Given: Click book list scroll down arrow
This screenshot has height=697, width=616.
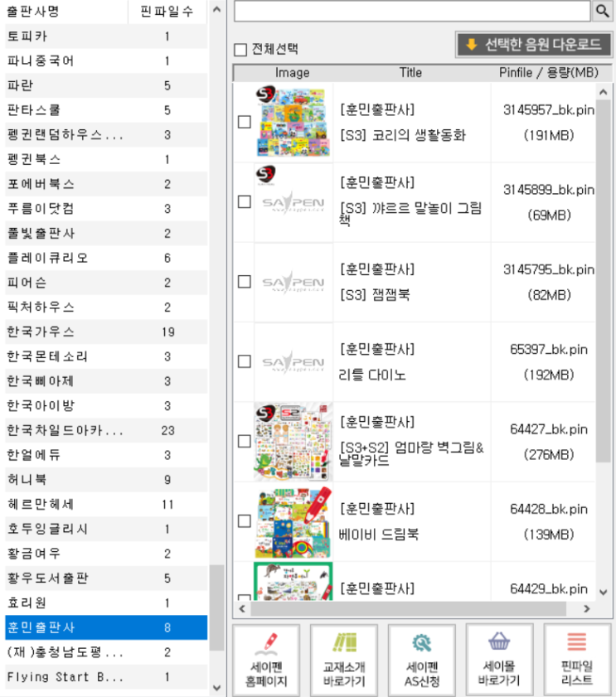Looking at the screenshot, I should click(x=603, y=592).
